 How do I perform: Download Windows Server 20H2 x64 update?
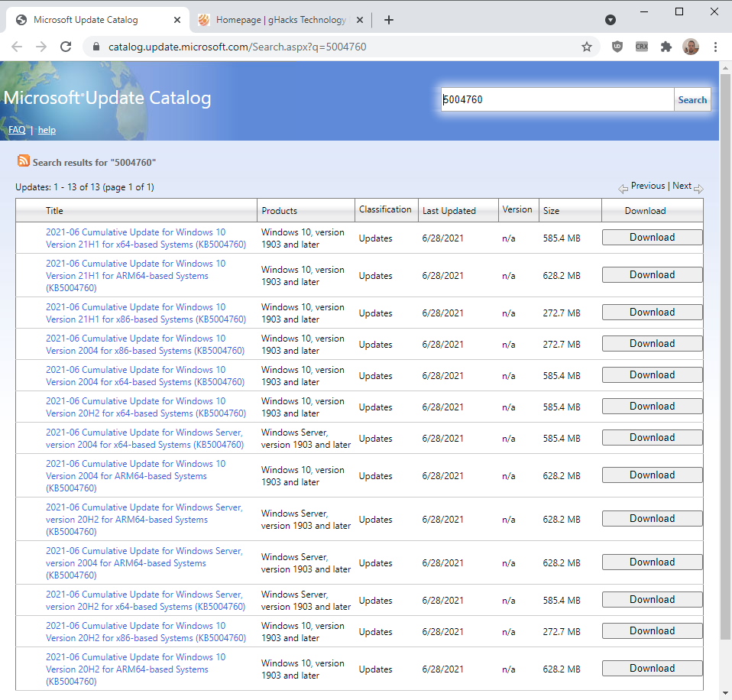[653, 600]
